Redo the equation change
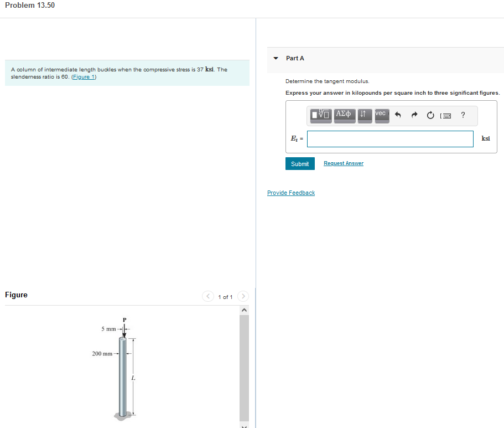The width and height of the screenshot is (504, 428). pyautogui.click(x=414, y=115)
